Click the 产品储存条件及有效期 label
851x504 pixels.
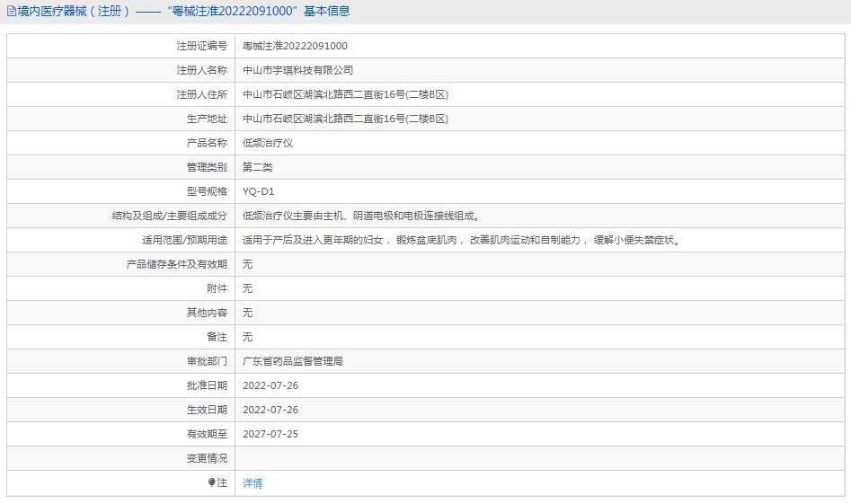(x=177, y=264)
